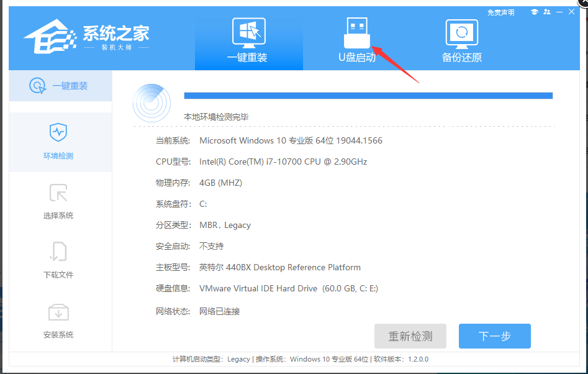Screen dimensions: 588x374
Task: Click the user account icon in title bar
Action: click(547, 12)
